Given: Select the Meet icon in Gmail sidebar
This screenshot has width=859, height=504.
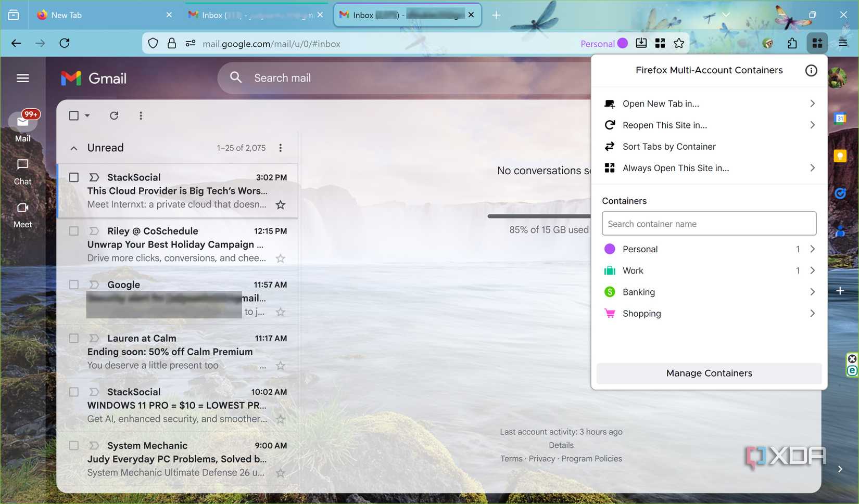Looking at the screenshot, I should click(x=22, y=215).
